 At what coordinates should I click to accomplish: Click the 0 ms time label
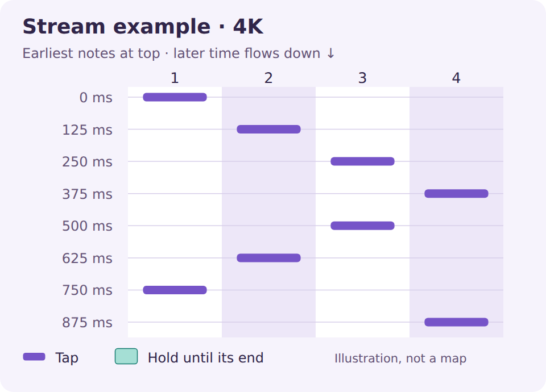(96, 97)
